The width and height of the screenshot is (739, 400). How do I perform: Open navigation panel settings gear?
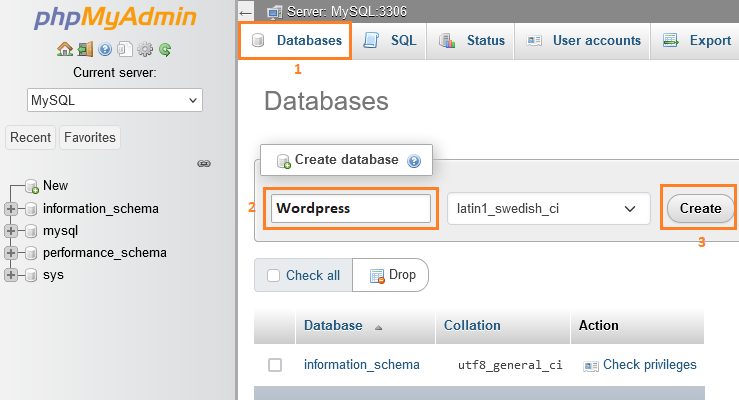145,49
